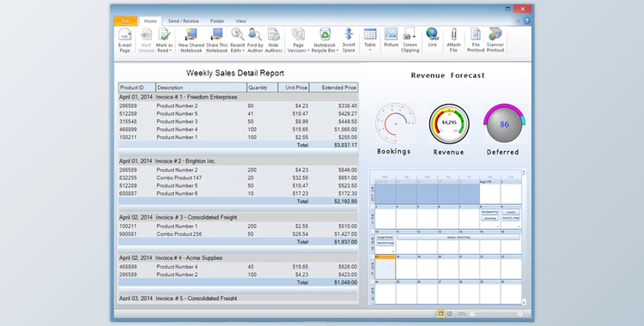The height and width of the screenshot is (326, 644).
Task: Open the File tab
Action: click(125, 21)
